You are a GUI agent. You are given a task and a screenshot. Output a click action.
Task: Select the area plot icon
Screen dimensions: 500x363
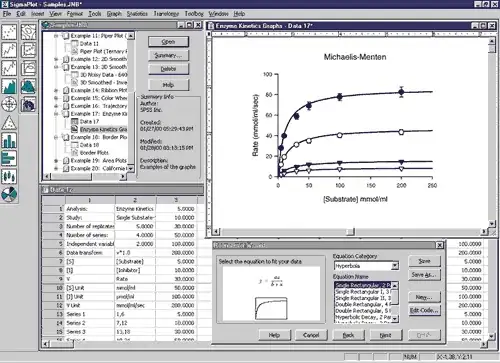9,86
